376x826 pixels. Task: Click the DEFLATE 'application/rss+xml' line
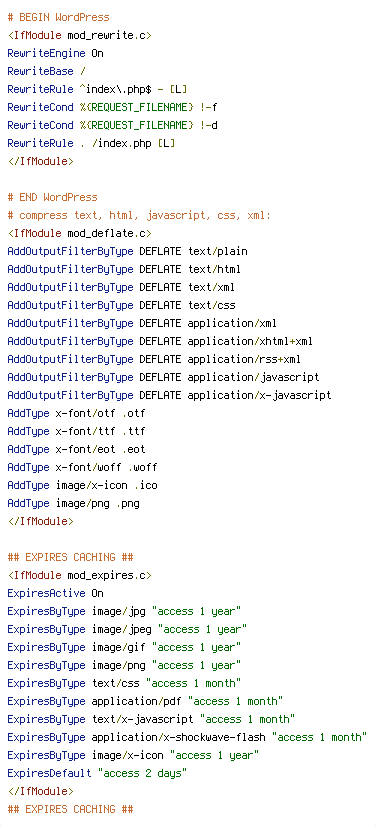(x=154, y=359)
